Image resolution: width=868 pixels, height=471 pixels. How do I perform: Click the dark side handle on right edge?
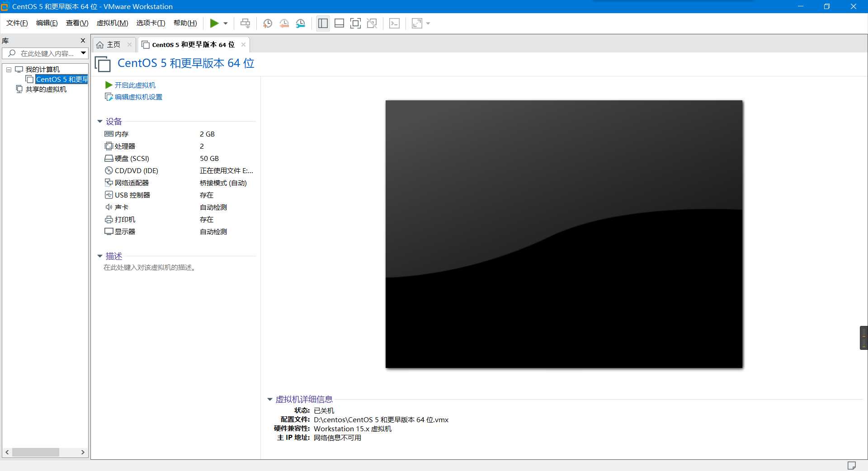863,338
